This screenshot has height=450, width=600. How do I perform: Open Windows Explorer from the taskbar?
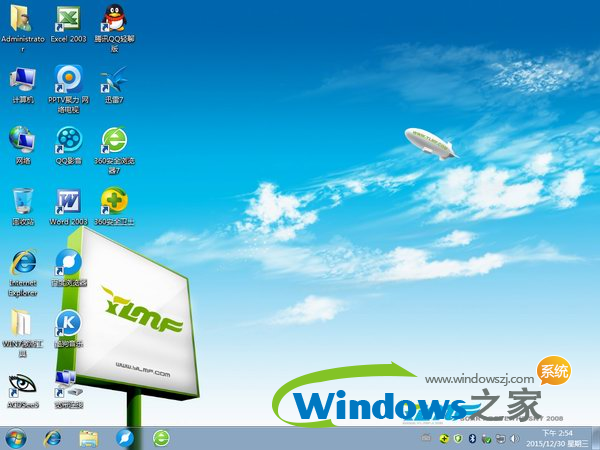(88, 437)
